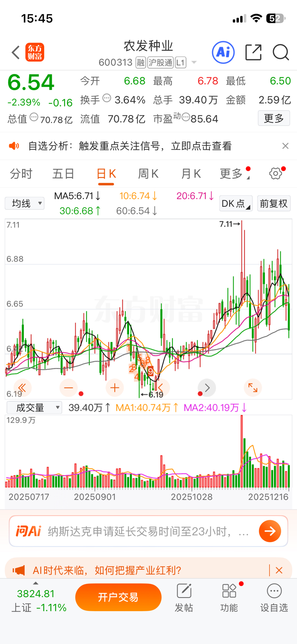The image size is (297, 644).
Task: Close the AI时代来临 banner
Action: 279,570
